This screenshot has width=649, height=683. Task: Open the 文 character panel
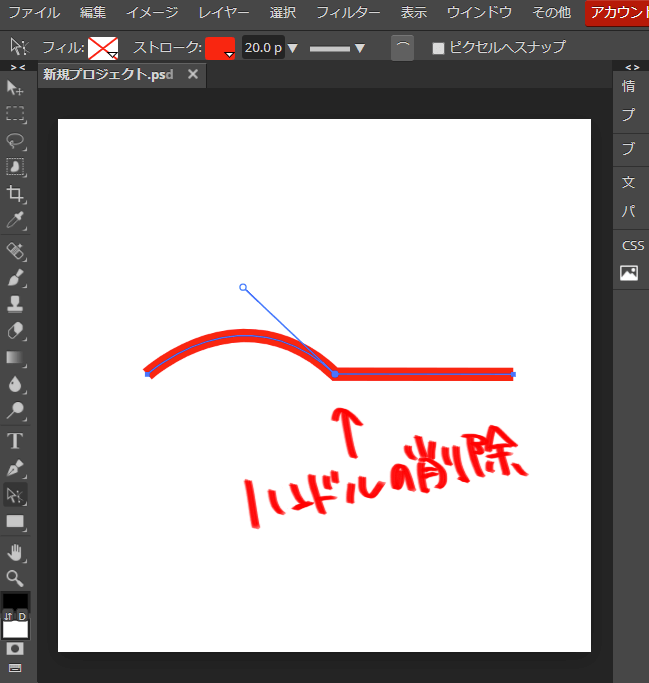[629, 182]
